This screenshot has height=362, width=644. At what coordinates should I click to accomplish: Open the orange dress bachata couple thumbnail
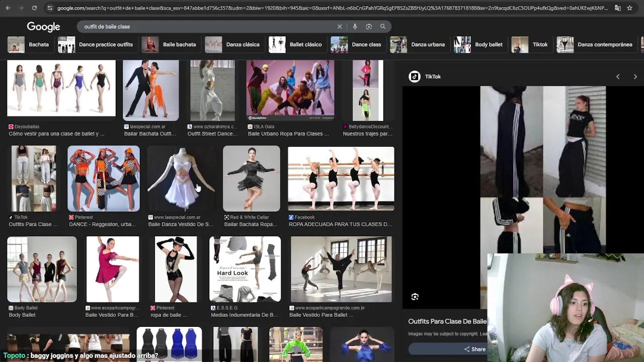click(150, 90)
